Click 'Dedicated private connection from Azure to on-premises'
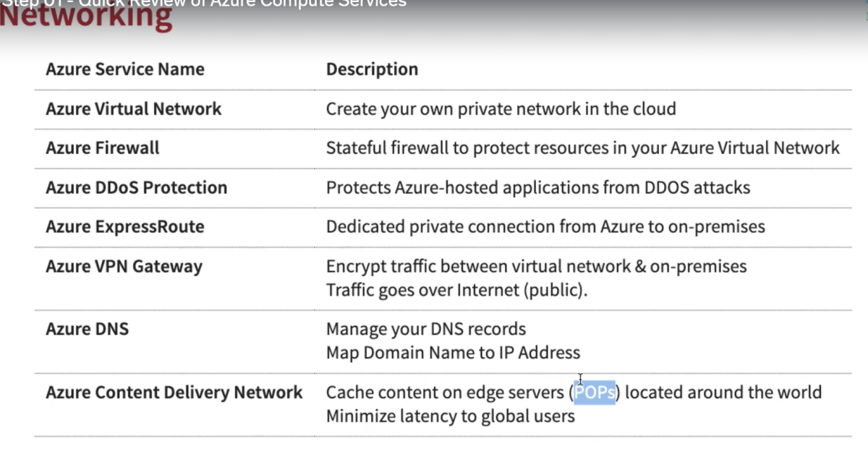 pyautogui.click(x=545, y=227)
